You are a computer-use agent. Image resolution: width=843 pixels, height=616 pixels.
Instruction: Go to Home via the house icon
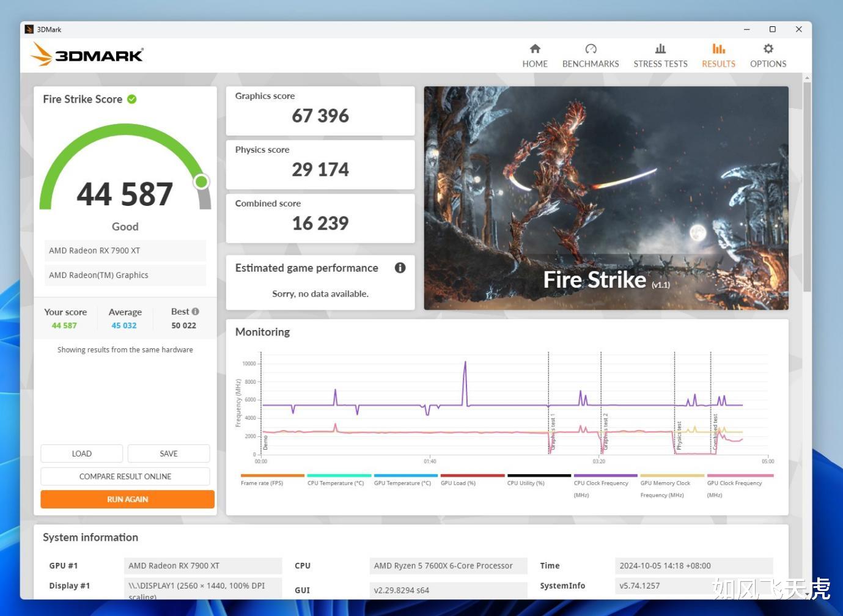[535, 49]
